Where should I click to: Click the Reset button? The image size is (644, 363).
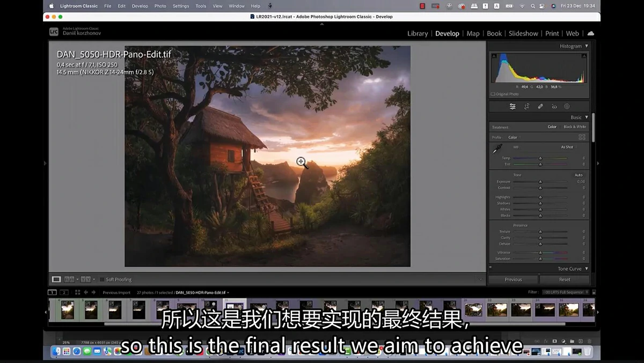(565, 279)
